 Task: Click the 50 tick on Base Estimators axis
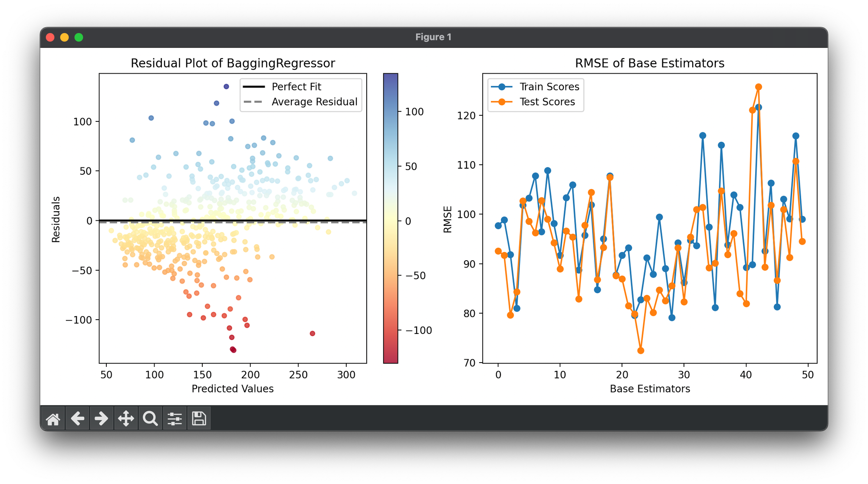tap(808, 375)
